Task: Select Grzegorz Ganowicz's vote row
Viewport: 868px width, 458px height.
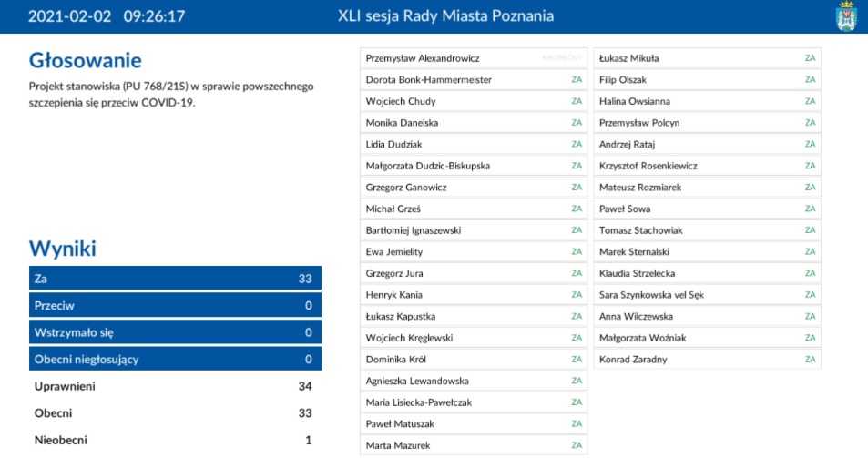Action: 474,188
